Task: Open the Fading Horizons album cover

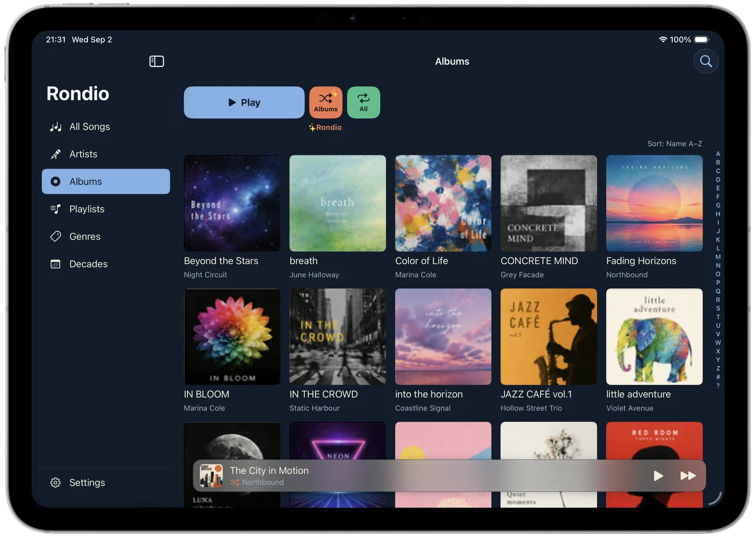Action: coord(654,203)
